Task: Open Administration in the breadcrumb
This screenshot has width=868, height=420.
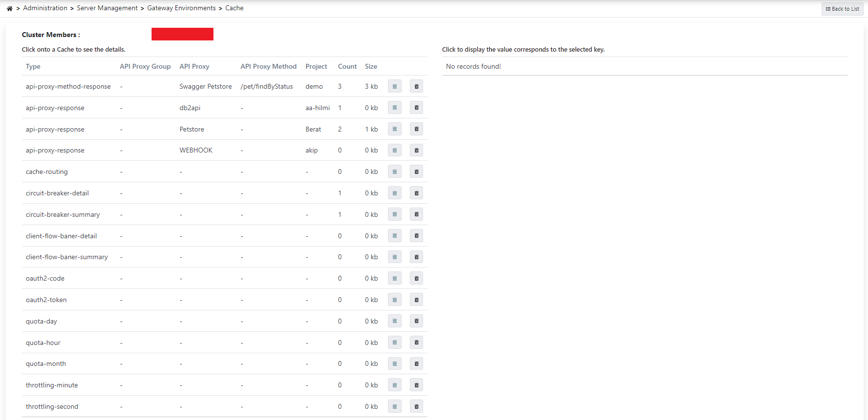Action: click(x=45, y=8)
